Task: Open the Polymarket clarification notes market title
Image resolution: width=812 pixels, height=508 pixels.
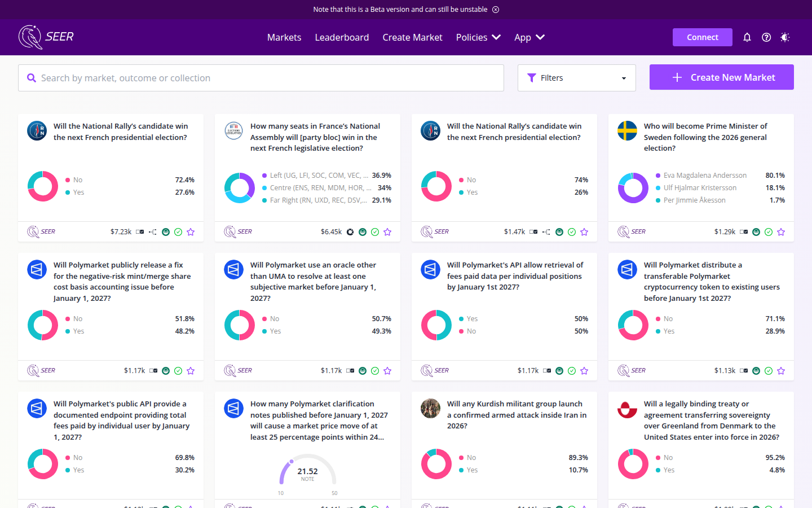Action: pos(319,421)
